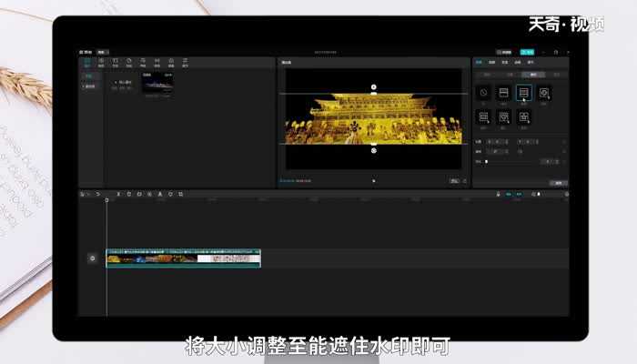This screenshot has width=637, height=364.
Task: Open the Text tab in the top toolbar
Action: [x=116, y=63]
